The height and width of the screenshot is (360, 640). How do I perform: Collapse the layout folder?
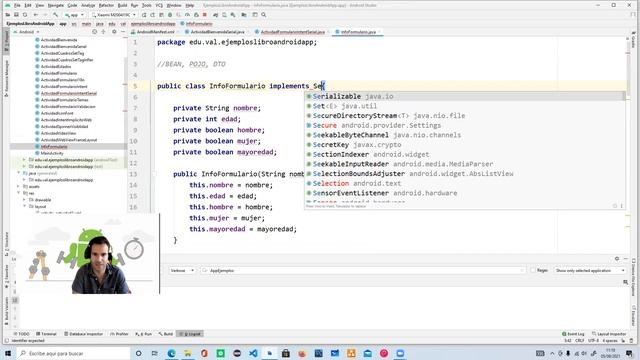click(24, 207)
